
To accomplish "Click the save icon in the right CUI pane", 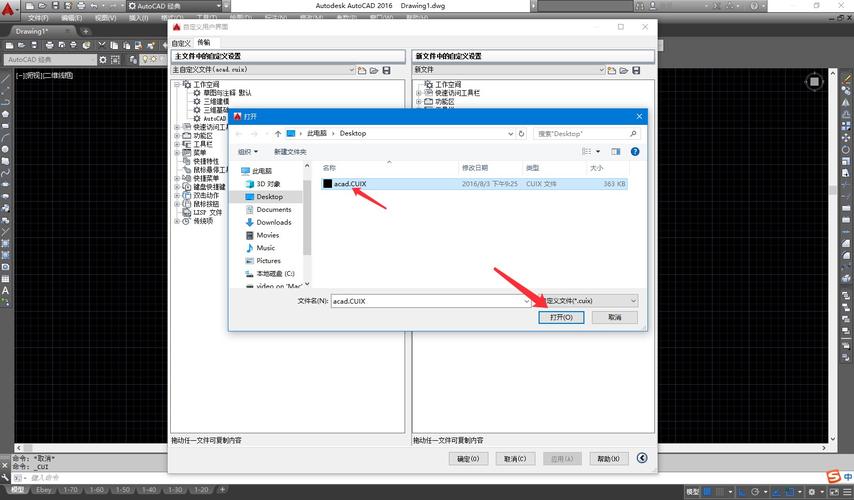I will 636,70.
